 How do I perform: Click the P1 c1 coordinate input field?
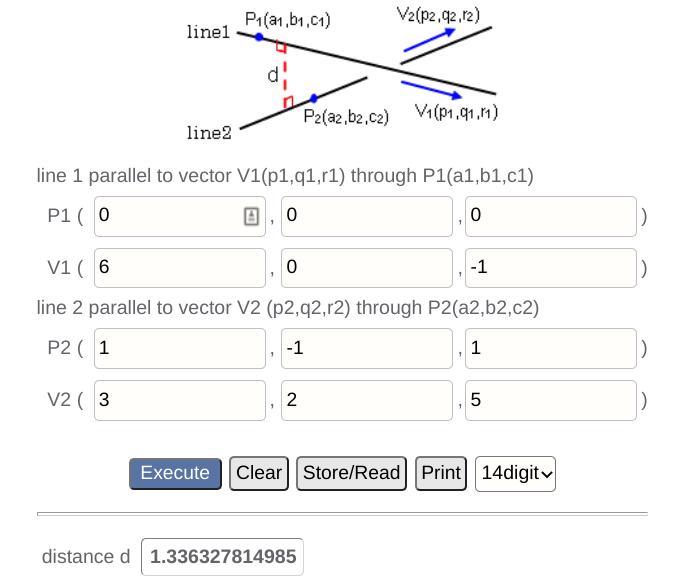click(549, 216)
